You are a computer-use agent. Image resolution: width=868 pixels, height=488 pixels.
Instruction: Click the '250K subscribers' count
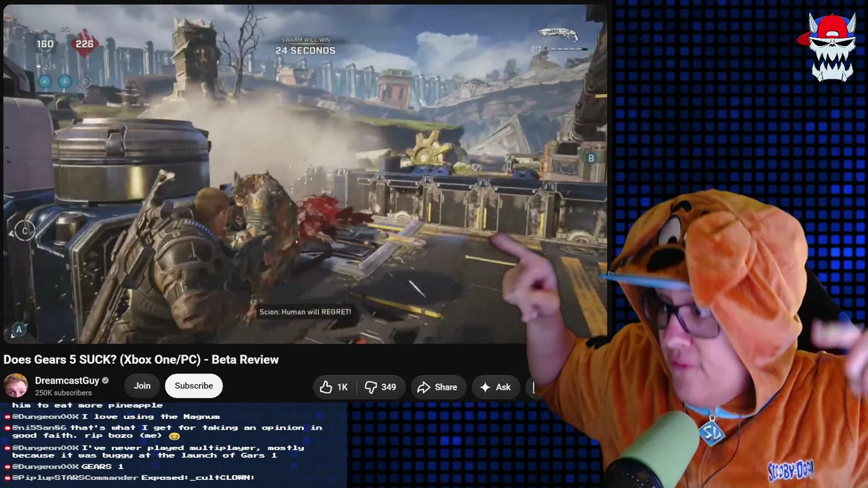63,393
